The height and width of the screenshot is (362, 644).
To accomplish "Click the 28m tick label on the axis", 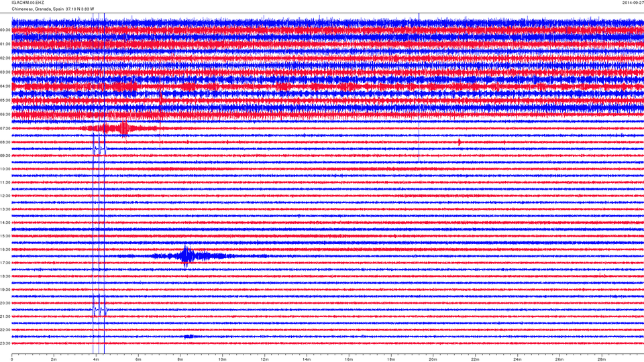I will tap(601, 359).
